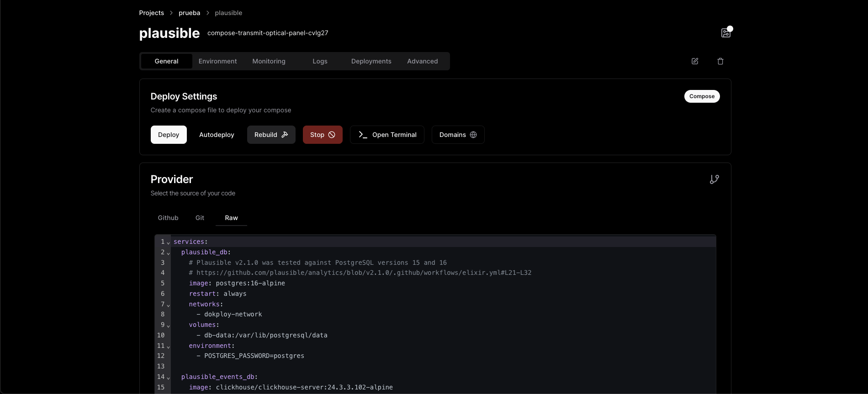The height and width of the screenshot is (394, 868).
Task: Click the empty editor line 13
Action: (x=443, y=366)
